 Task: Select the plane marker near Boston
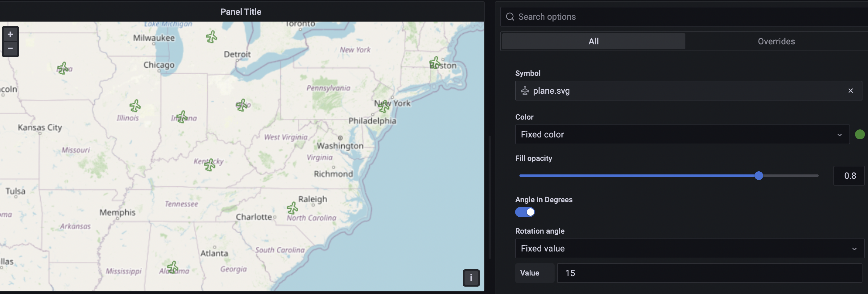[435, 63]
